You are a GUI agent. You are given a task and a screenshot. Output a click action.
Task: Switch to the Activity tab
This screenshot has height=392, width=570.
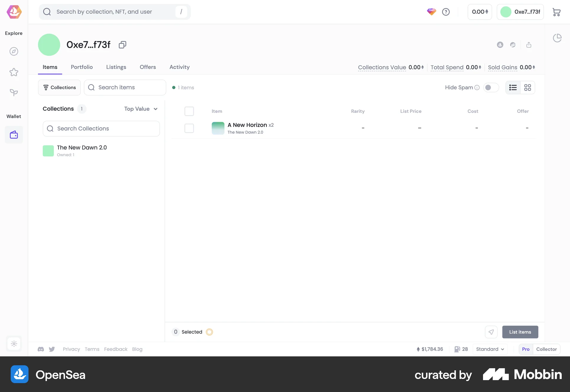coord(179,67)
